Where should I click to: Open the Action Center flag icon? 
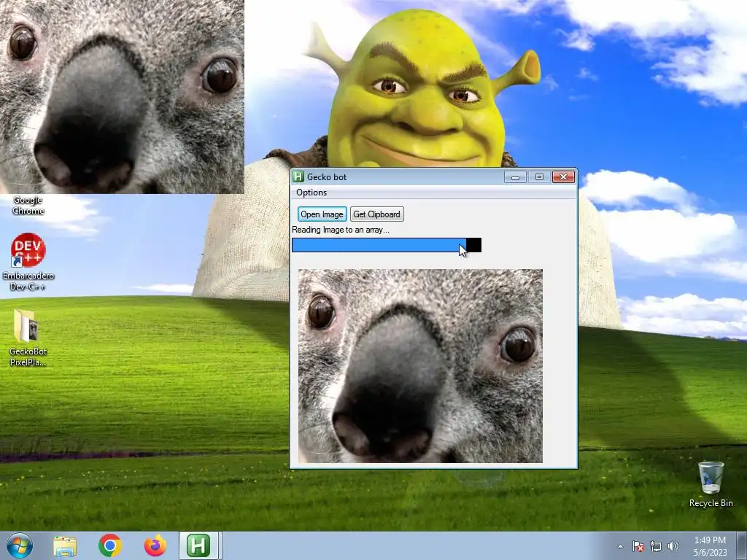pos(638,546)
